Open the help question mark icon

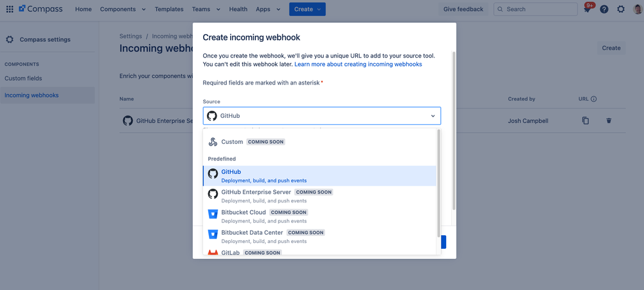point(604,9)
